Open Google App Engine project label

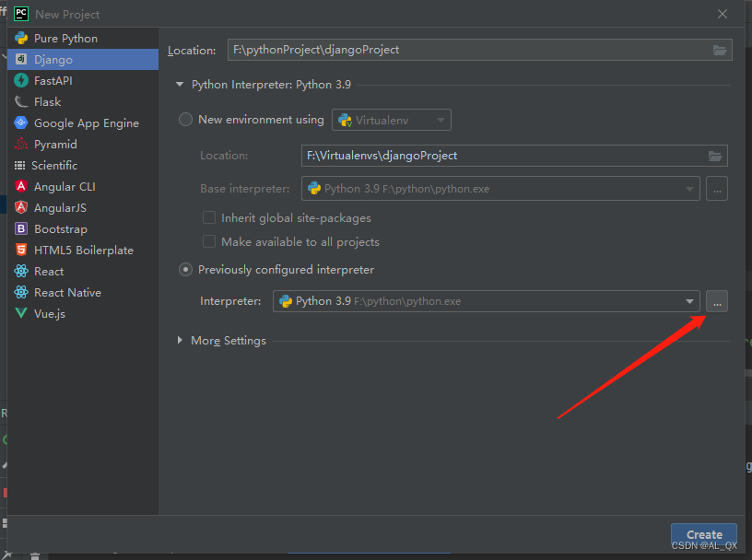[87, 123]
